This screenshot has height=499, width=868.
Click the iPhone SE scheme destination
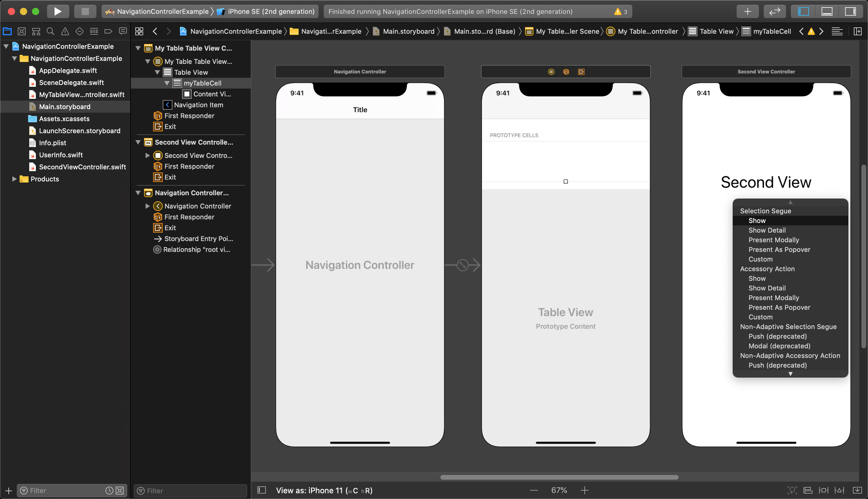tap(266, 12)
